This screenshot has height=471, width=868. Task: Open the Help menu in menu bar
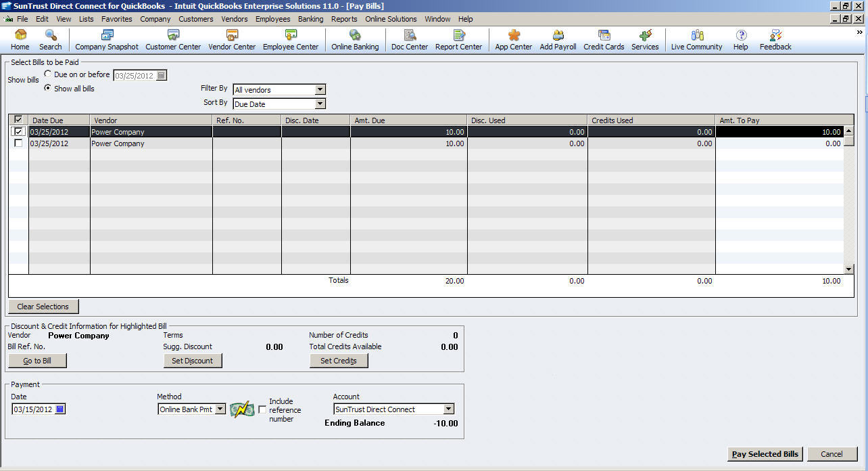tap(466, 19)
